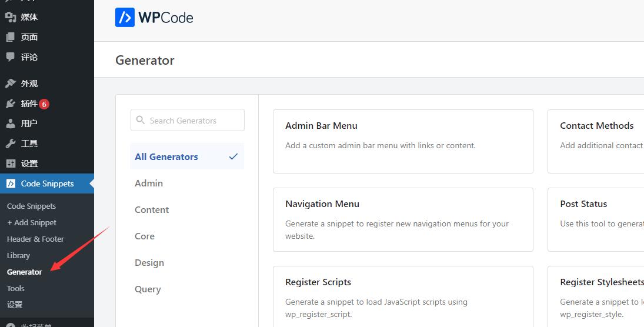Viewport: 644px width, 327px height.
Task: Click the search magnifier icon
Action: point(141,120)
